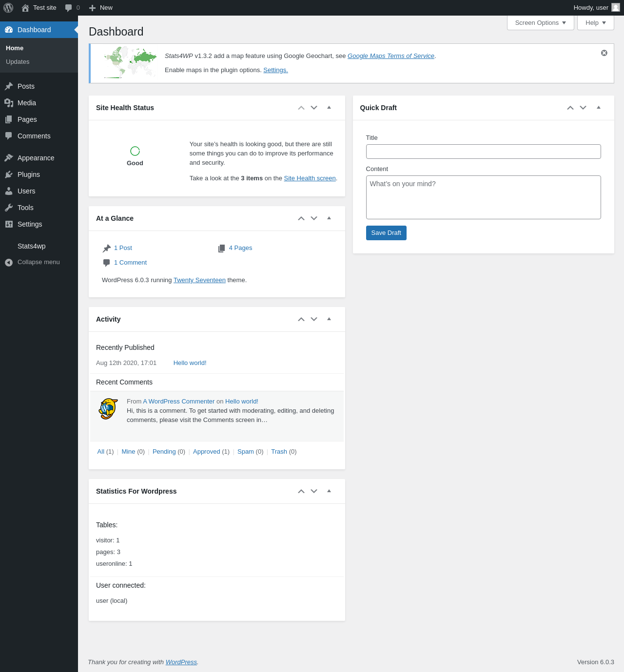This screenshot has height=672, width=624.
Task: Move the At a Glance panel down
Action: tap(314, 218)
